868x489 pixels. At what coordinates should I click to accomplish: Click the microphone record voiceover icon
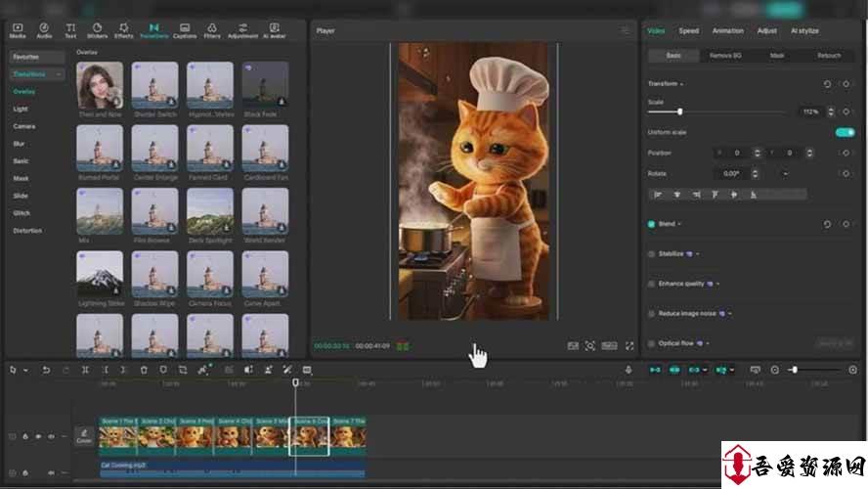pyautogui.click(x=629, y=370)
